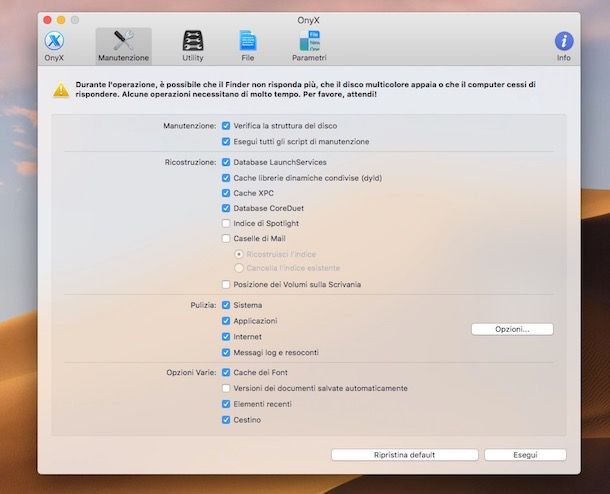Open the Opzioni... button

click(x=512, y=329)
